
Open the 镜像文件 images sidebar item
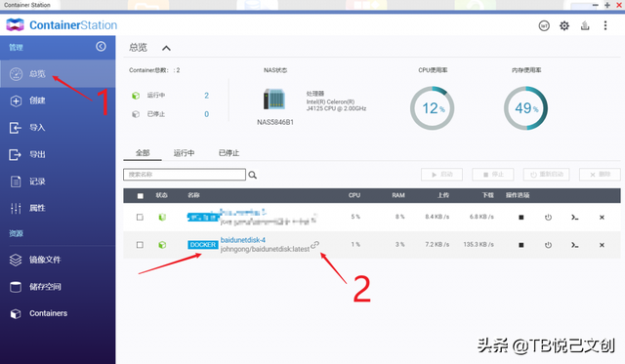(58, 260)
